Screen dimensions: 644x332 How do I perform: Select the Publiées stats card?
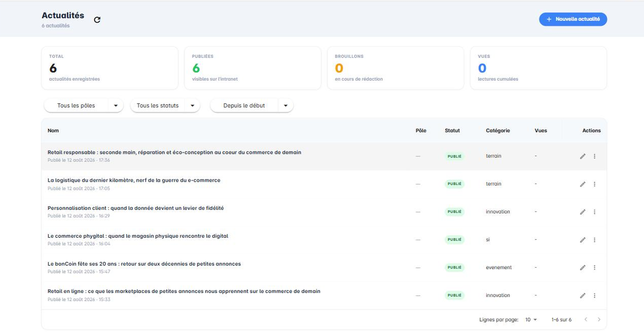(x=252, y=68)
